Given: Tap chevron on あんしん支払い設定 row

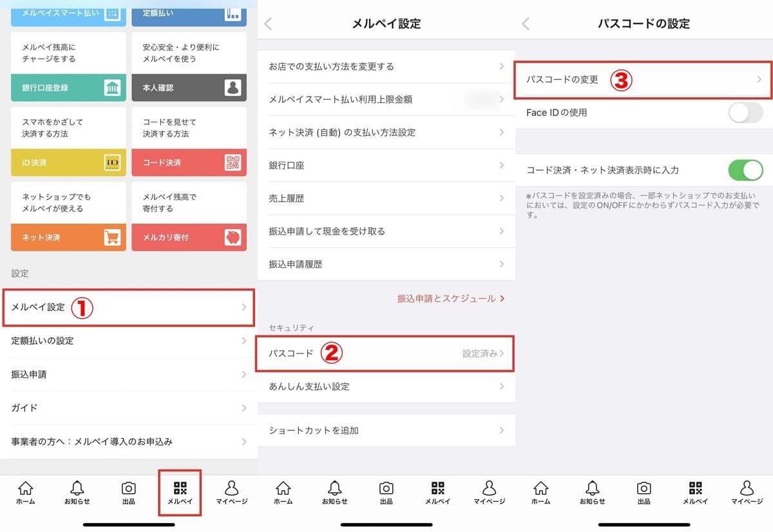Looking at the screenshot, I should tap(501, 386).
